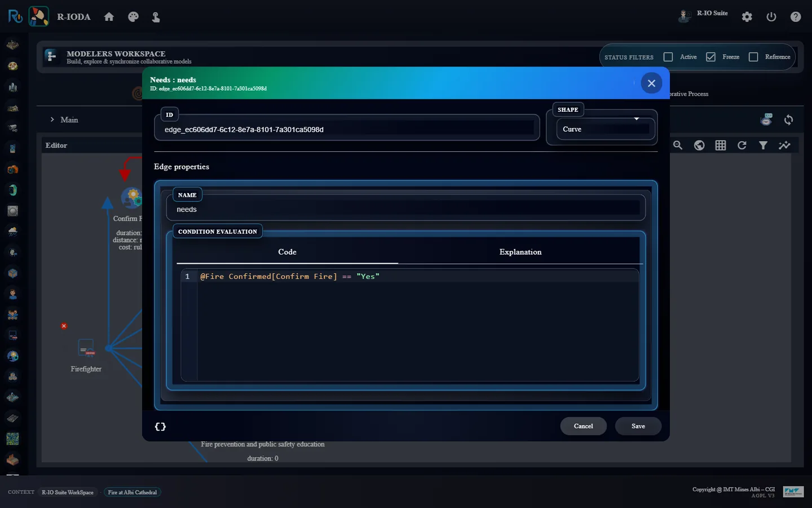Switch to the Explanation tab
The image size is (812, 508).
[x=520, y=252]
